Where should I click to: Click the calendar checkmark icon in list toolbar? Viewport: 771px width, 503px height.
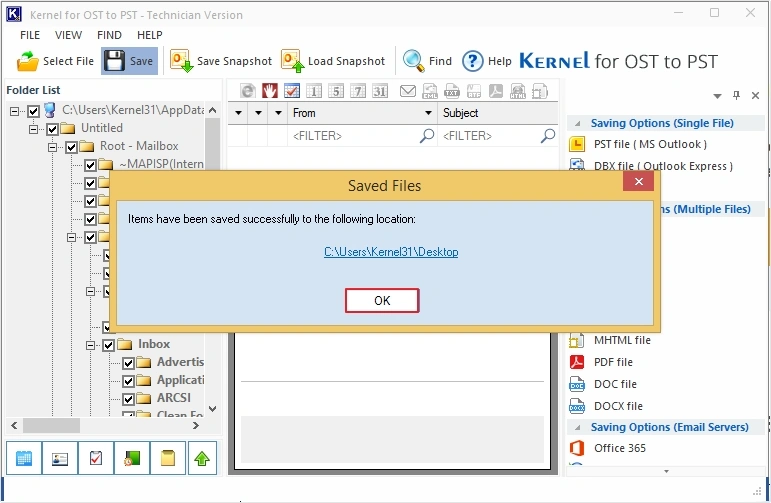click(292, 91)
